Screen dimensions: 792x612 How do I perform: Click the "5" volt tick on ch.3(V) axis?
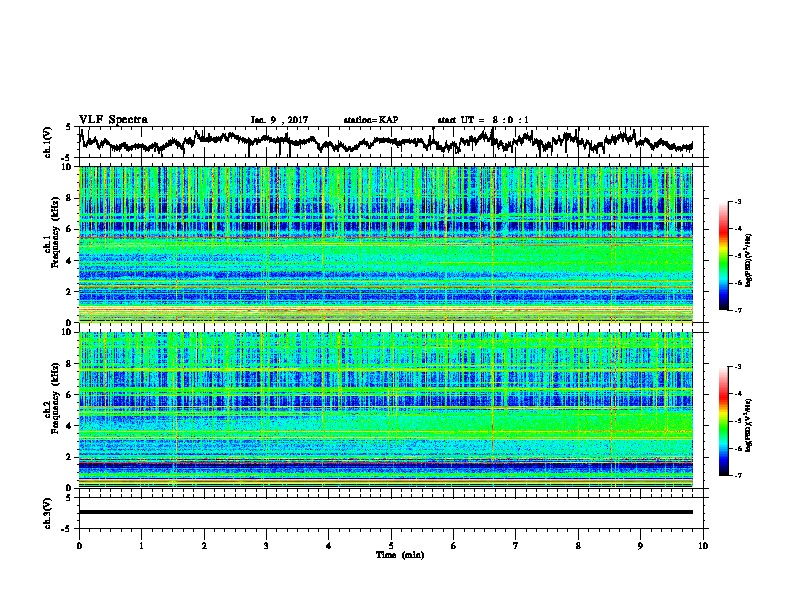[69, 498]
